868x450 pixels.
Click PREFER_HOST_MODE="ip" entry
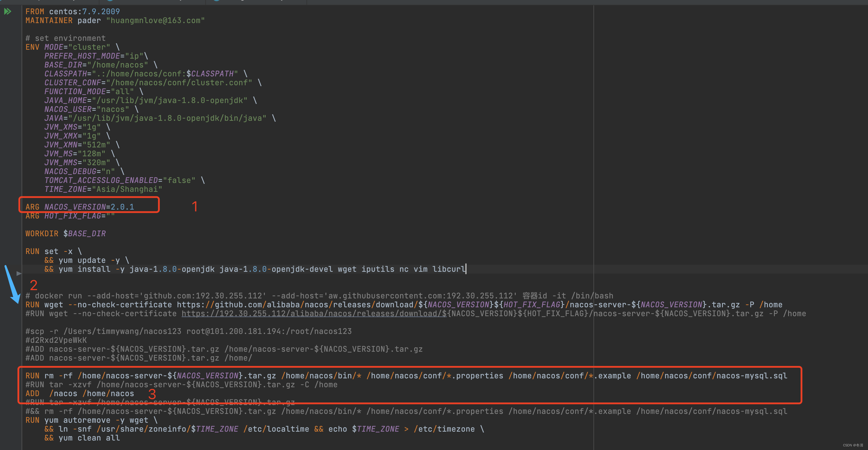coord(96,56)
